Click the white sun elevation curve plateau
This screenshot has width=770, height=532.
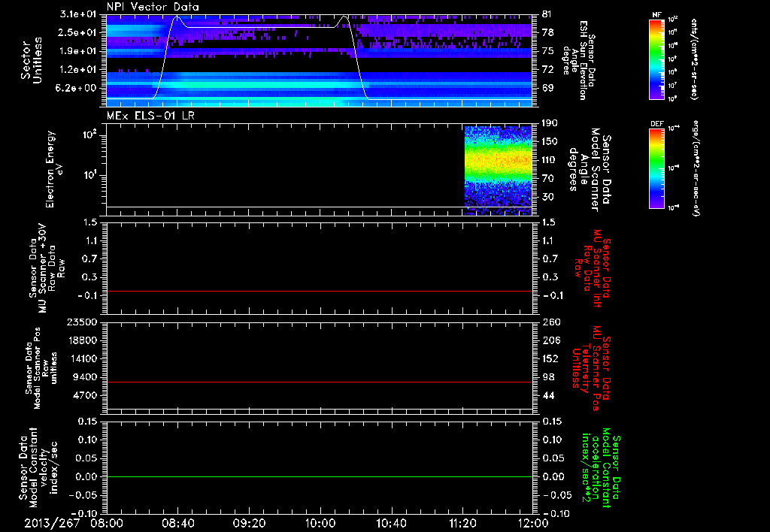coord(263,27)
